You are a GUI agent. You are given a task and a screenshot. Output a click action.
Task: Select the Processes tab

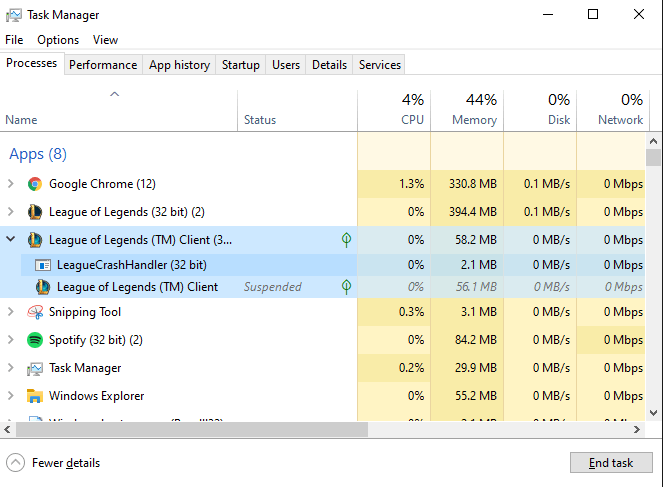click(32, 63)
